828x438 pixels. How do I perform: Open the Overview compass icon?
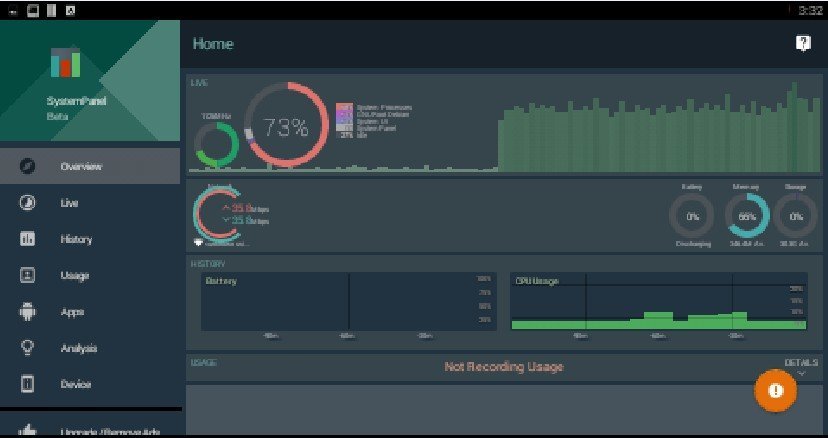[x=28, y=166]
